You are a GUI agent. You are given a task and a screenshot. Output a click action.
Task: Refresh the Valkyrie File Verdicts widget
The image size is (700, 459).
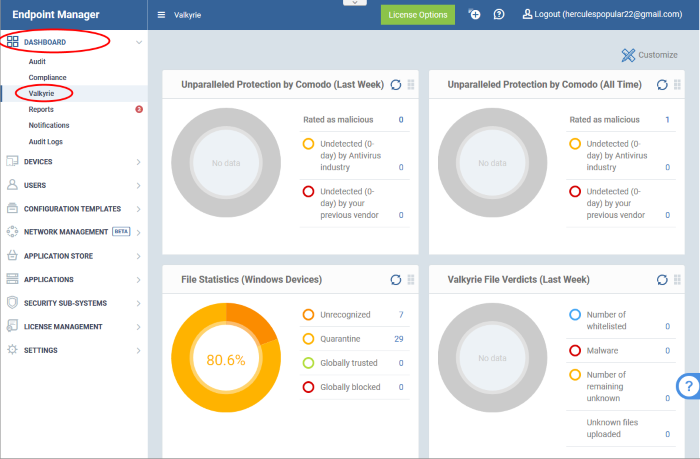coord(662,280)
